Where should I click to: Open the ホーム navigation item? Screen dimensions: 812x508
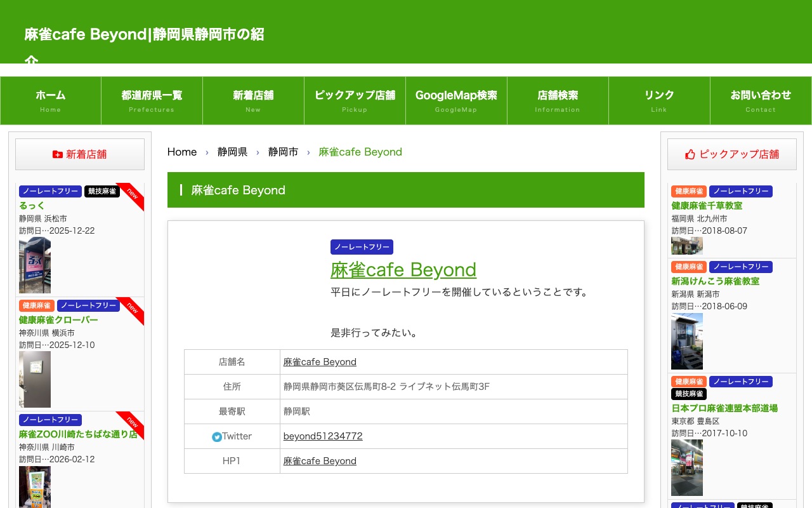(x=50, y=100)
